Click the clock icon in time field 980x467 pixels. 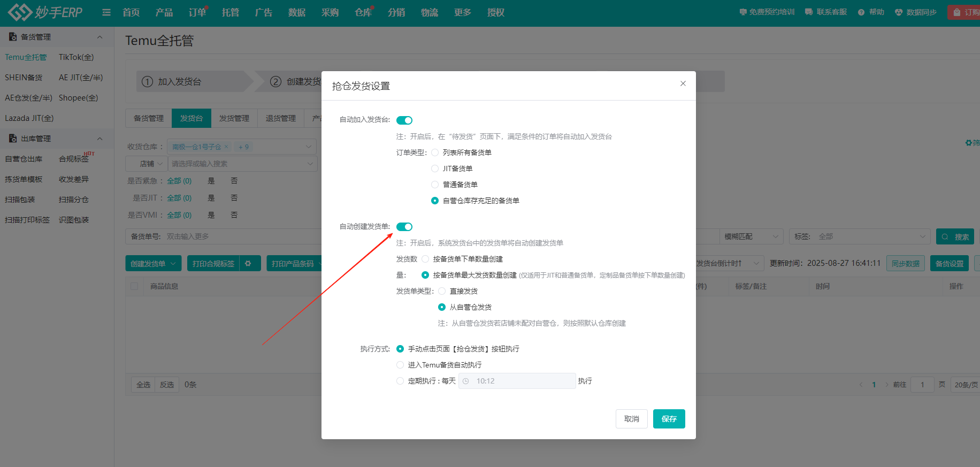(466, 381)
